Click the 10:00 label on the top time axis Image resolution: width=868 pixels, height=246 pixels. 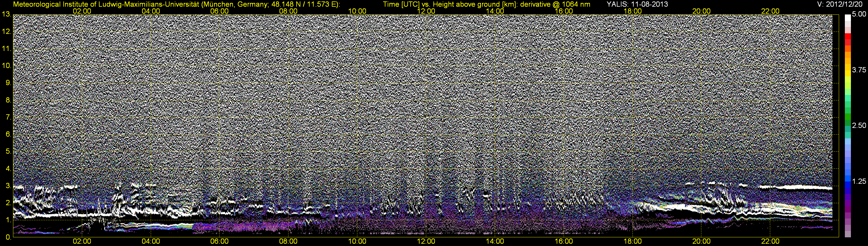357,11
